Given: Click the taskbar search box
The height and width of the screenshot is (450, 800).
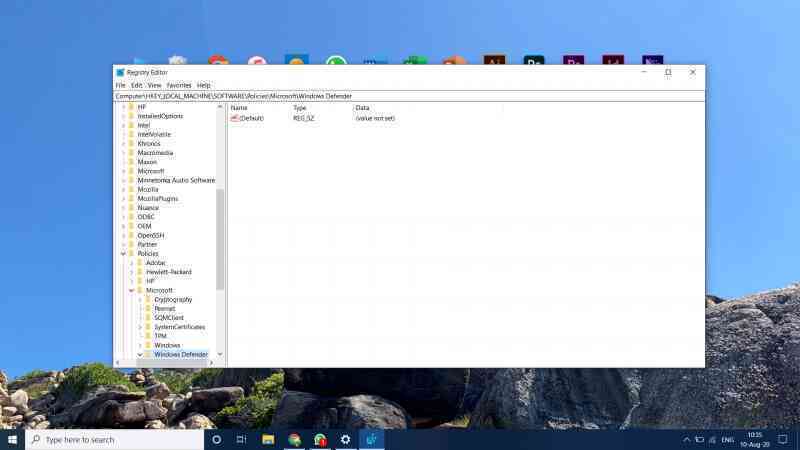Looking at the screenshot, I should click(115, 439).
